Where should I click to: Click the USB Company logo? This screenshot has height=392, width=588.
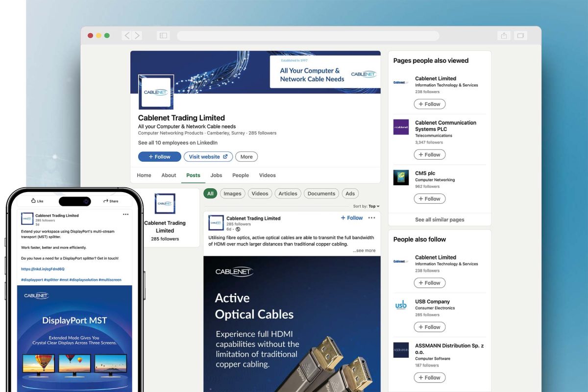click(x=401, y=305)
